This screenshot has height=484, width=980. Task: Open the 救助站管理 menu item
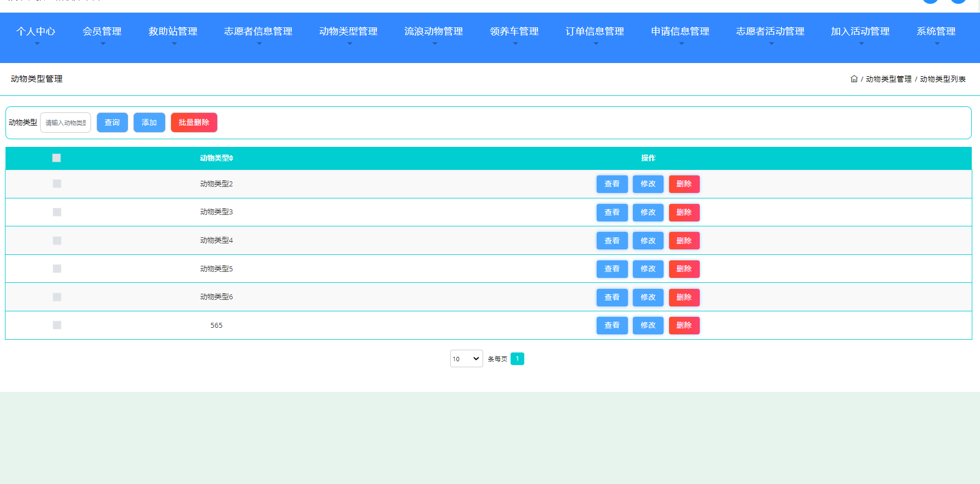pyautogui.click(x=173, y=32)
